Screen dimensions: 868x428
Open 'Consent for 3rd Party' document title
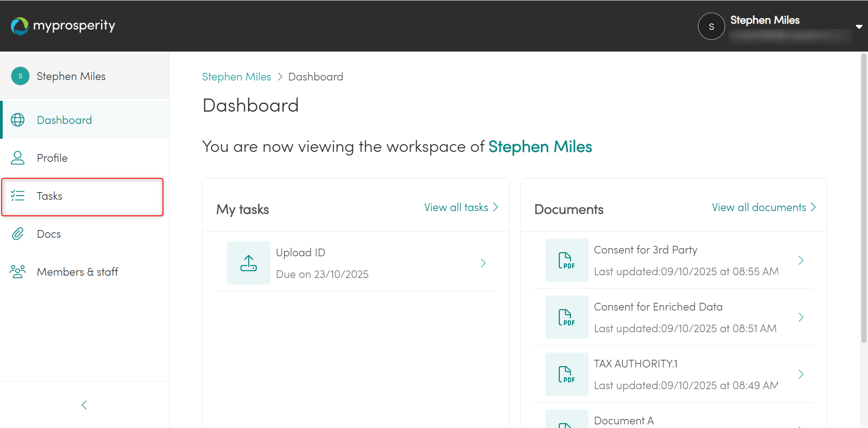click(646, 250)
